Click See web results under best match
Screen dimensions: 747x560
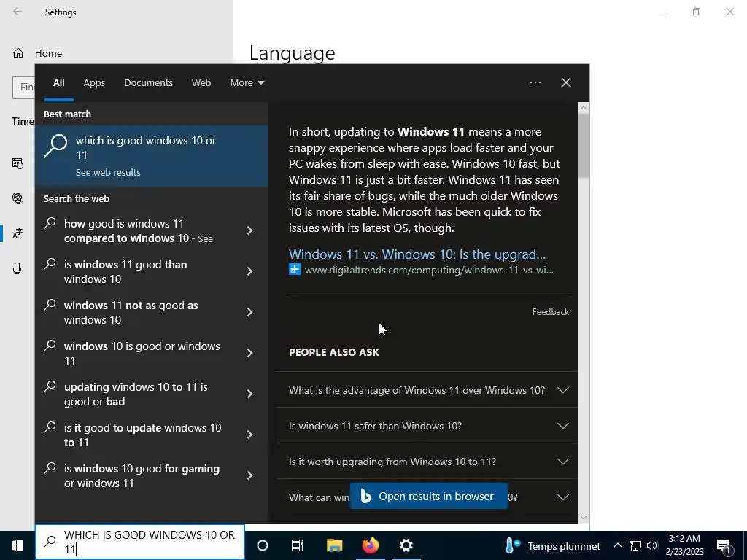pos(108,172)
